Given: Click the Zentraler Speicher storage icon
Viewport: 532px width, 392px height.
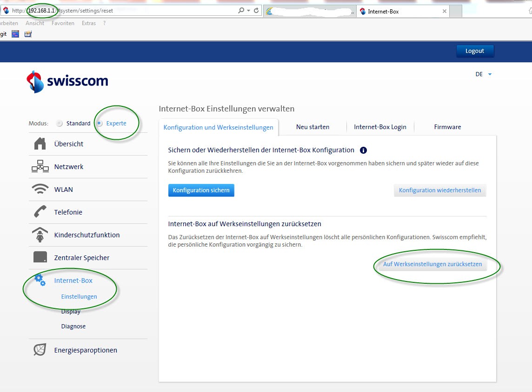Looking at the screenshot, I should (40, 257).
